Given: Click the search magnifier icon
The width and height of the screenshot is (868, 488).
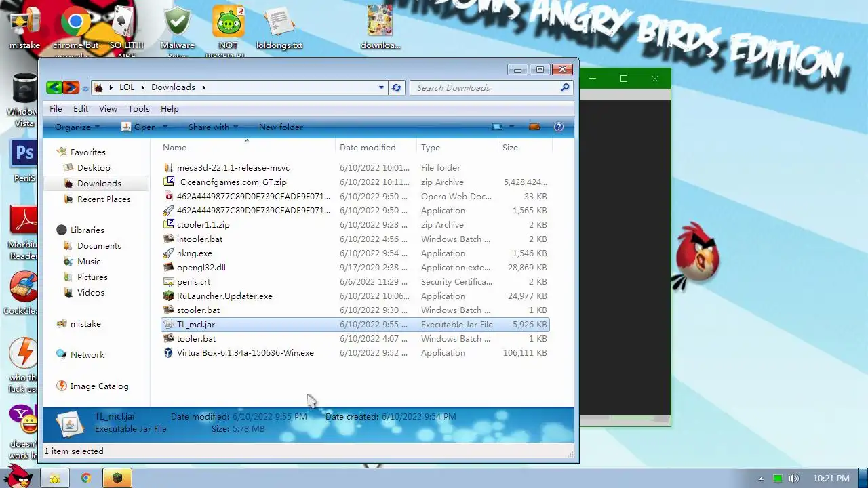Looking at the screenshot, I should (x=565, y=87).
